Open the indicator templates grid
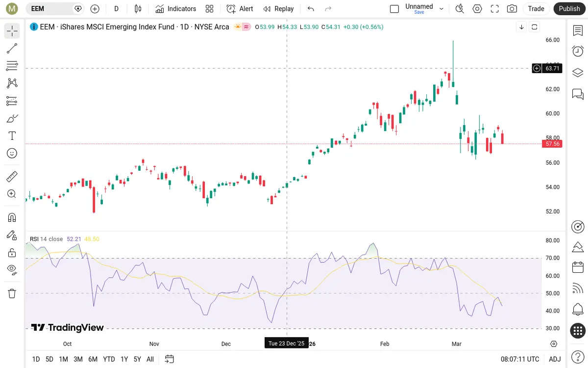This screenshot has height=368, width=588. [x=210, y=9]
